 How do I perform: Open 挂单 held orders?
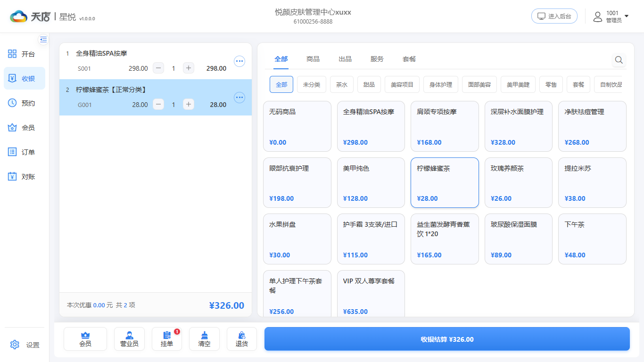coord(167,339)
